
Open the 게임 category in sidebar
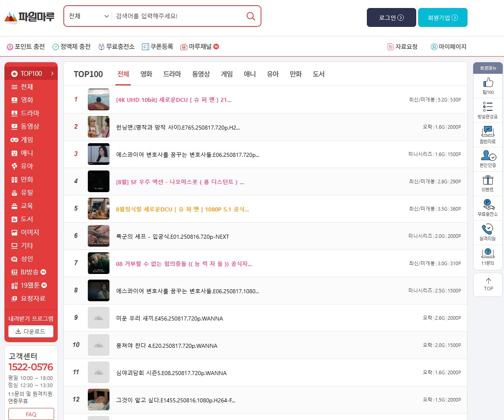click(26, 140)
